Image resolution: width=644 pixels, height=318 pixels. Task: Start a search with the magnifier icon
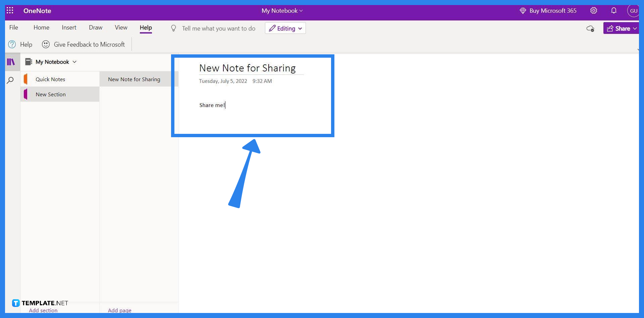10,80
